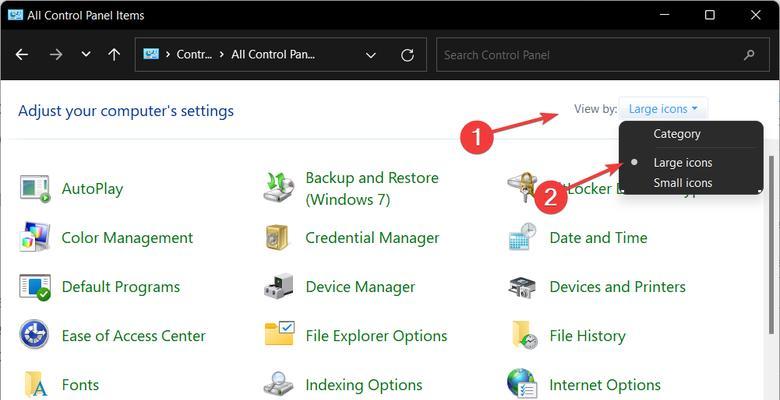This screenshot has height=400, width=780.
Task: Refresh the Control Panel view
Action: [x=407, y=55]
